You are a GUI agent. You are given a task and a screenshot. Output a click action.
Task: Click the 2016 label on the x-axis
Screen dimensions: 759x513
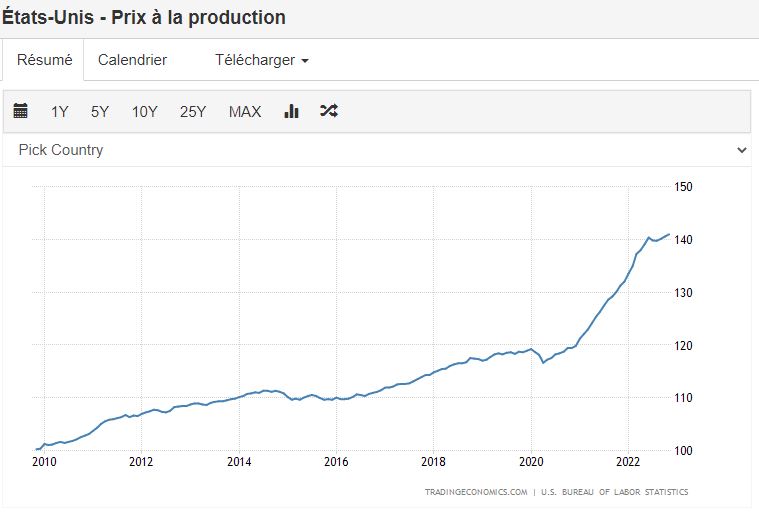[336, 462]
